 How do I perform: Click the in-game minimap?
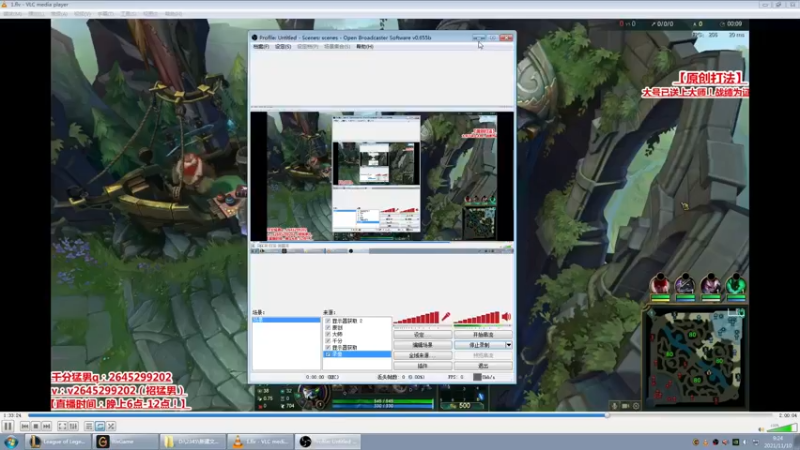(x=694, y=358)
